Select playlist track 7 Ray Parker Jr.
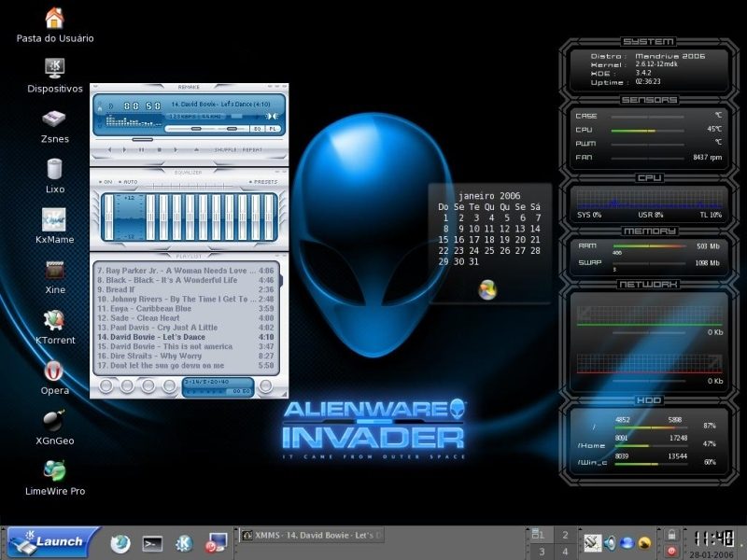The width and height of the screenshot is (747, 560). coord(185,271)
